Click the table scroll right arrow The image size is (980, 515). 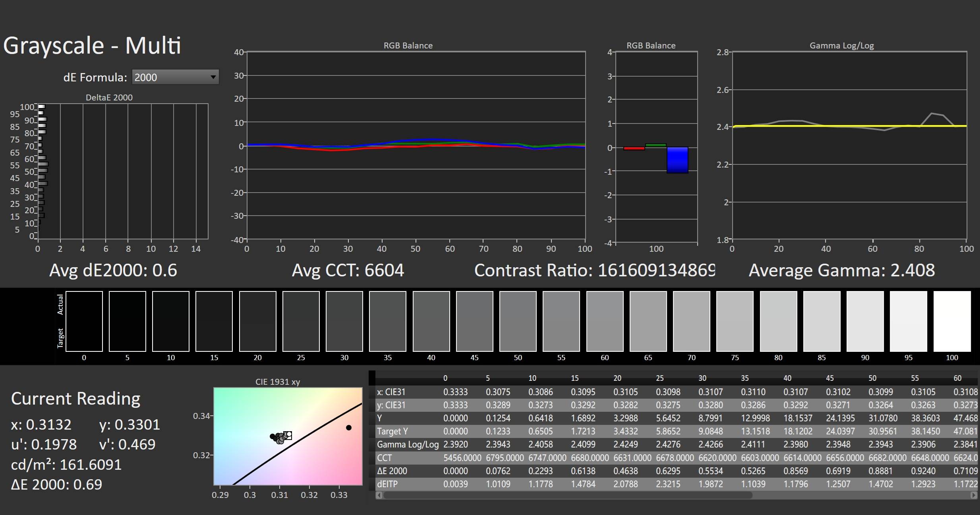[x=973, y=495]
